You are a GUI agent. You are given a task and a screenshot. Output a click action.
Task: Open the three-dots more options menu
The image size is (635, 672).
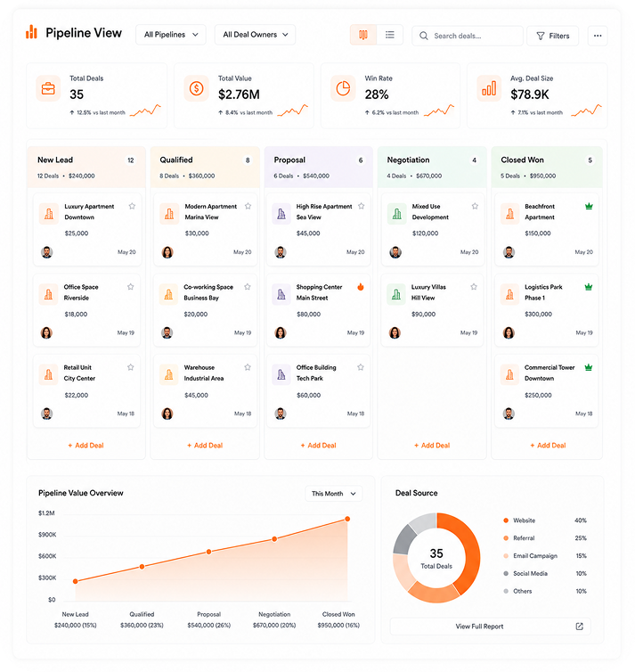(x=598, y=36)
